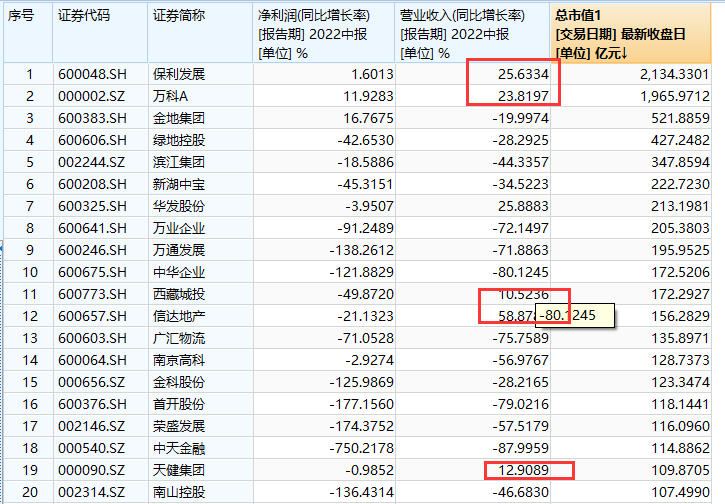Select stock name 西藏城投

click(179, 294)
